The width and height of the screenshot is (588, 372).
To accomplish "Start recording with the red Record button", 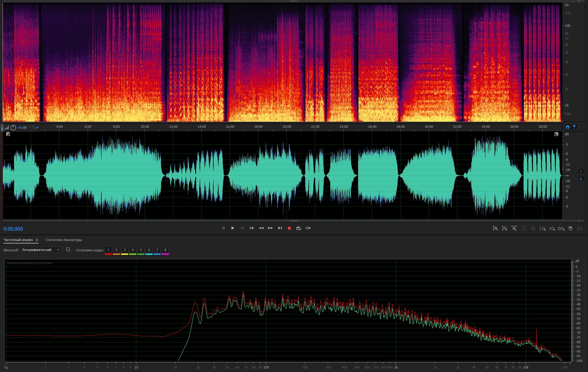I will (x=289, y=228).
